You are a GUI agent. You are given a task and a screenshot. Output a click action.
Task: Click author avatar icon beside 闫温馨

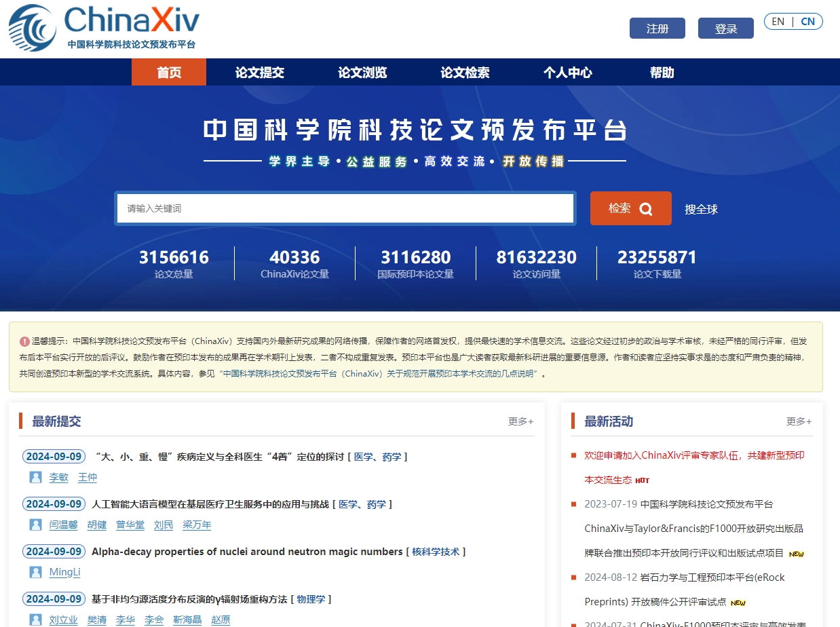point(36,525)
